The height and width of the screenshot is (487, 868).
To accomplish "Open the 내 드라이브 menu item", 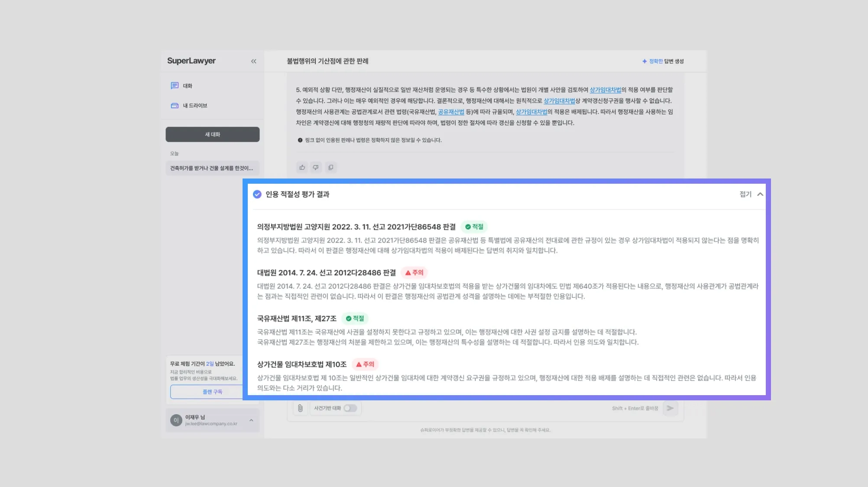I will point(195,106).
